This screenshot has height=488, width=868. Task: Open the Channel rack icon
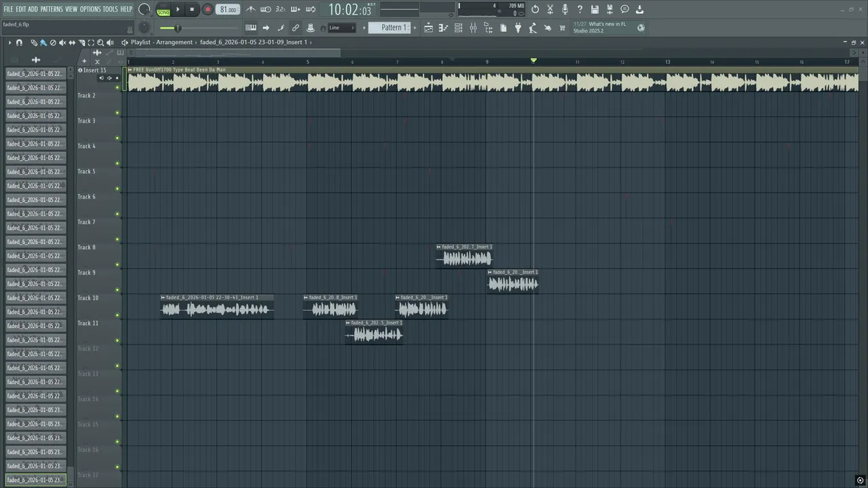(x=458, y=28)
